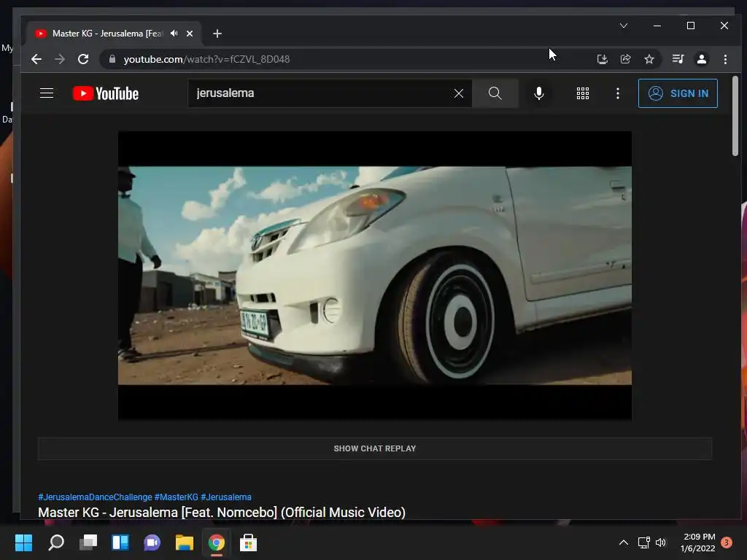Screen dimensions: 747x560
Task: Click the video player to pause playback
Action: click(375, 276)
